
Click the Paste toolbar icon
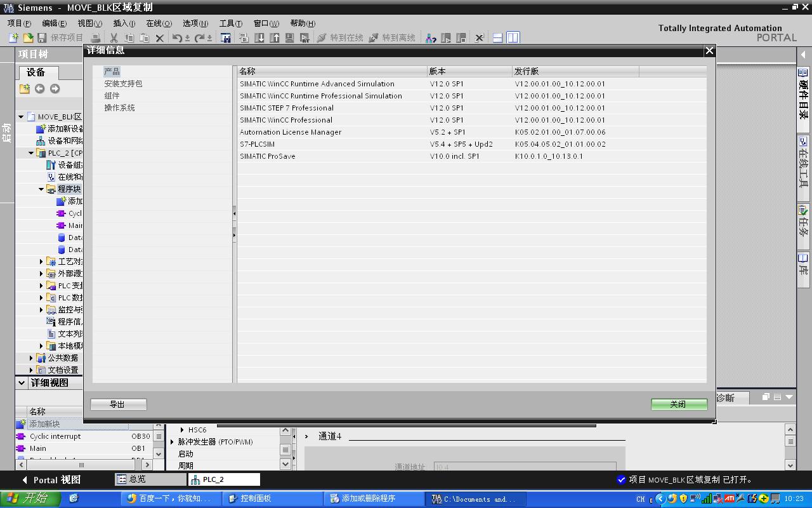[145, 38]
